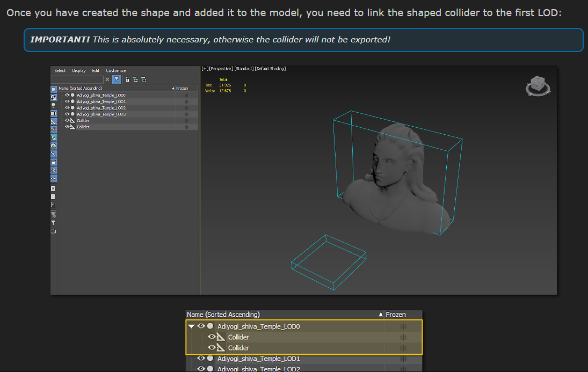588x372 pixels.
Task: Freeze Adiyogi_shiva_Temple_LOD3 via its snowflake cell
Action: [x=186, y=114]
